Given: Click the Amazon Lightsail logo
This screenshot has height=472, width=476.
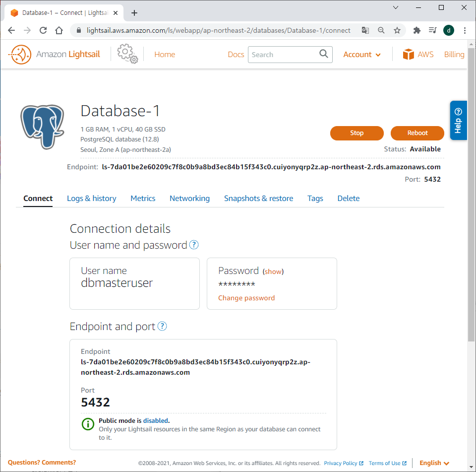Looking at the screenshot, I should tap(54, 55).
